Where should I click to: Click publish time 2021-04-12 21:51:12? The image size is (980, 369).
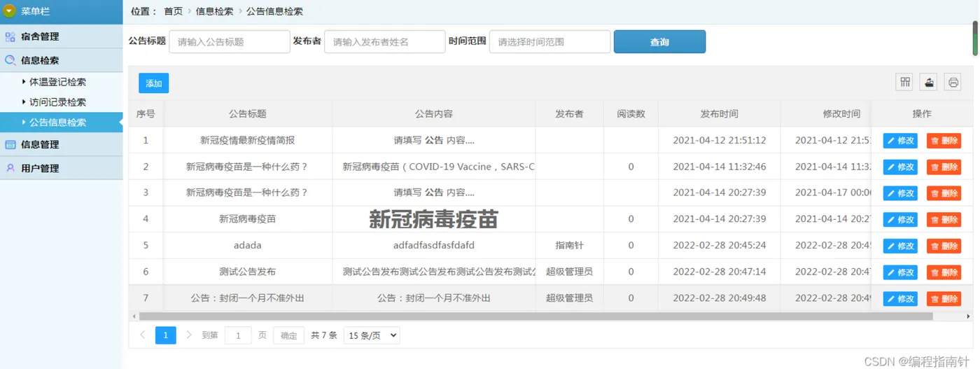(x=720, y=140)
